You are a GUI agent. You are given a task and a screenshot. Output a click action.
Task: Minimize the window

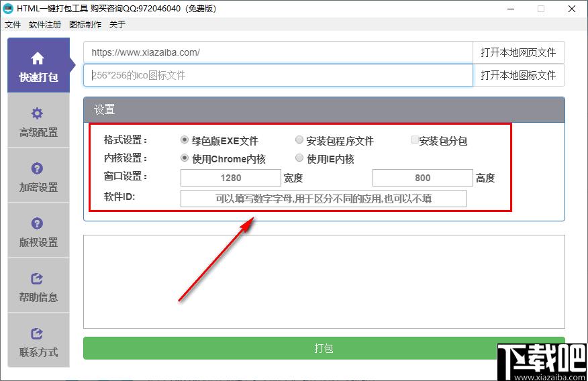pyautogui.click(x=511, y=9)
